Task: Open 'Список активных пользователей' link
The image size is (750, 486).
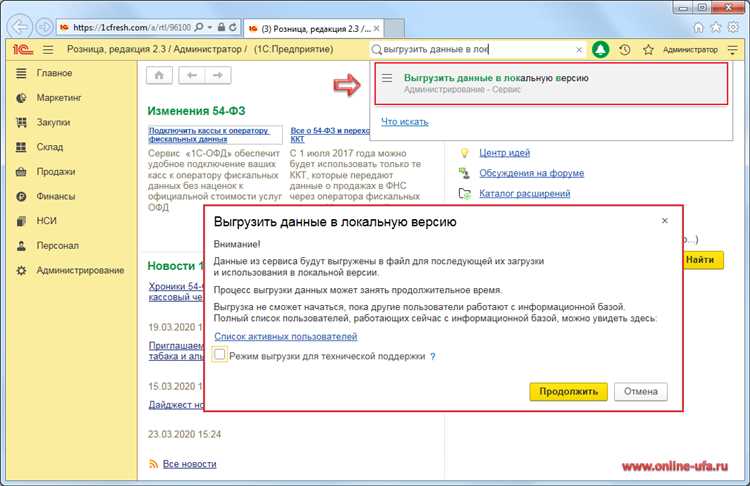Action: tap(286, 336)
